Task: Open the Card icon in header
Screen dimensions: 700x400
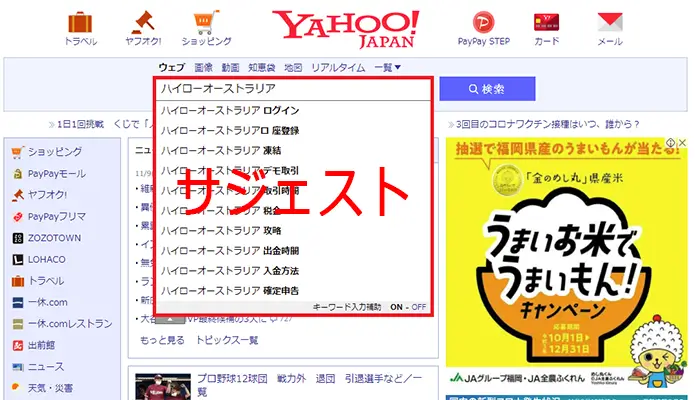Action: pyautogui.click(x=546, y=22)
